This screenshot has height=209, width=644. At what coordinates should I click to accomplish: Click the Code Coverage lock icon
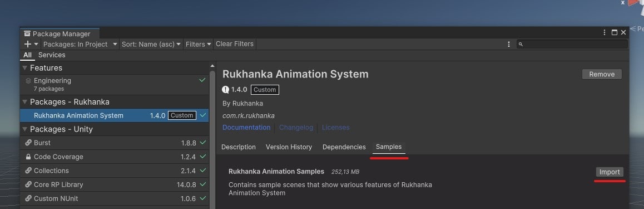[28, 157]
